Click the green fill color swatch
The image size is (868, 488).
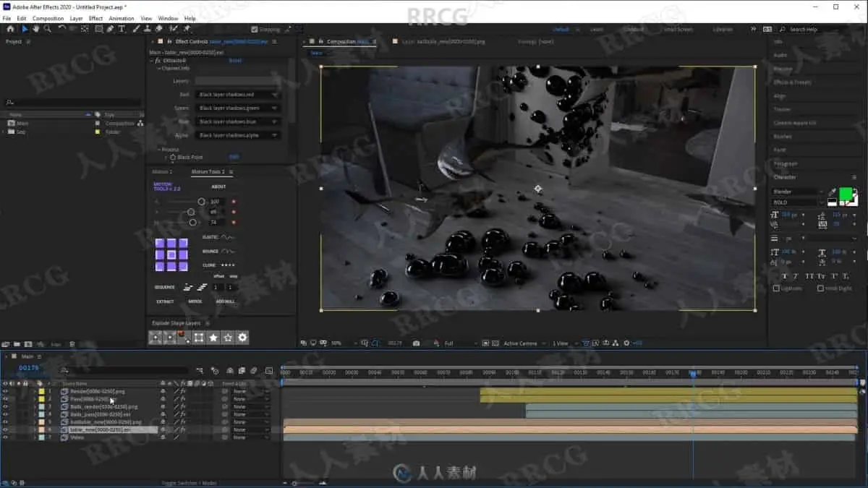pyautogui.click(x=845, y=193)
